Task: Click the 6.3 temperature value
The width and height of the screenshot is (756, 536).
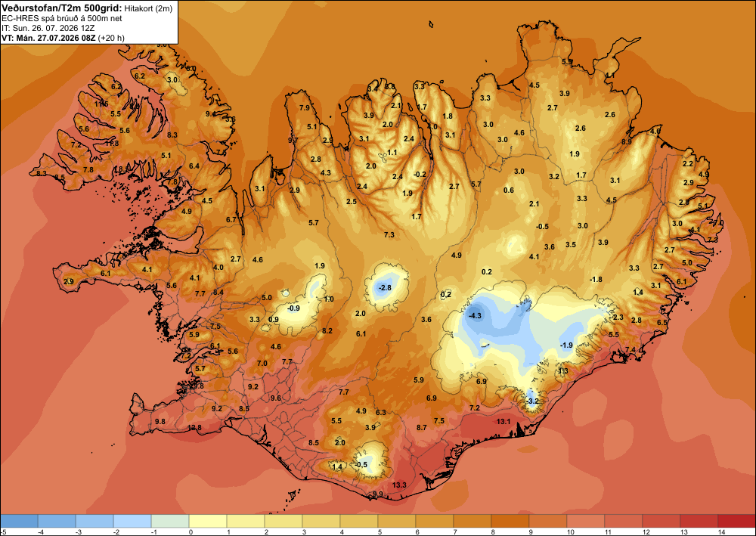Action: (x=381, y=413)
